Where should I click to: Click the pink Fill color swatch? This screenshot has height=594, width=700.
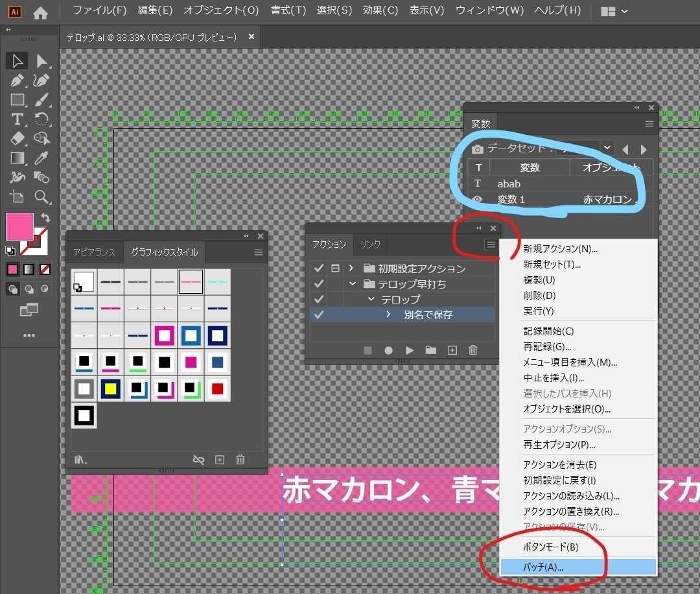[x=19, y=226]
